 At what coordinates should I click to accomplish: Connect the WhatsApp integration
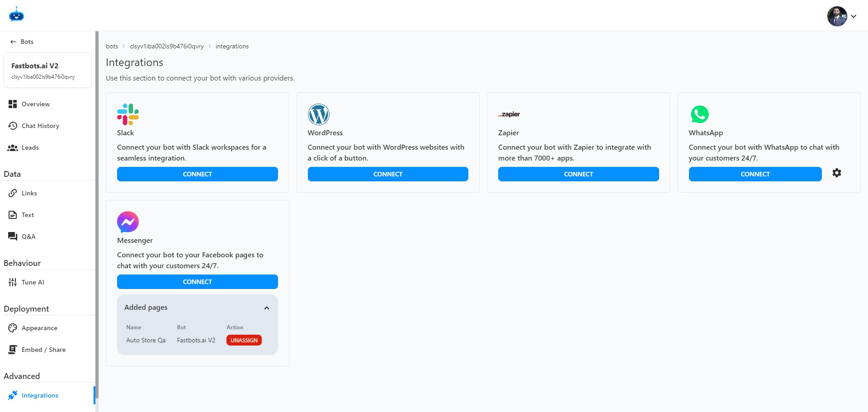(755, 174)
